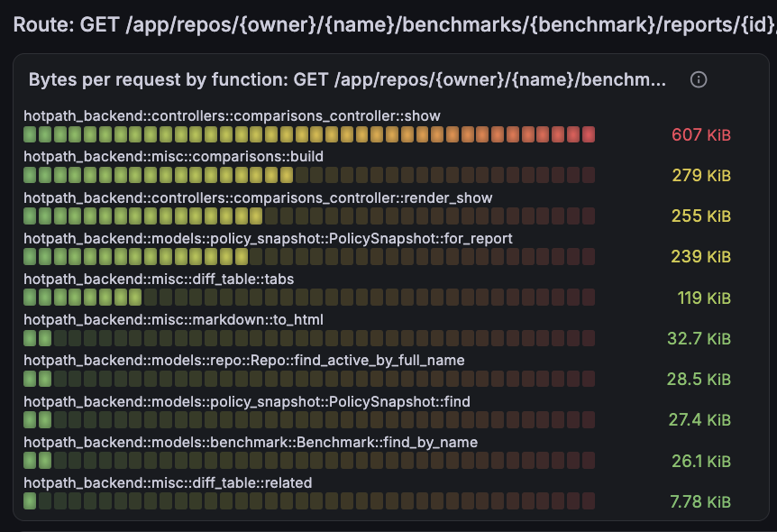The image size is (777, 532).
Task: Click the bar gauge for diff_table::tabs
Action: tap(309, 298)
